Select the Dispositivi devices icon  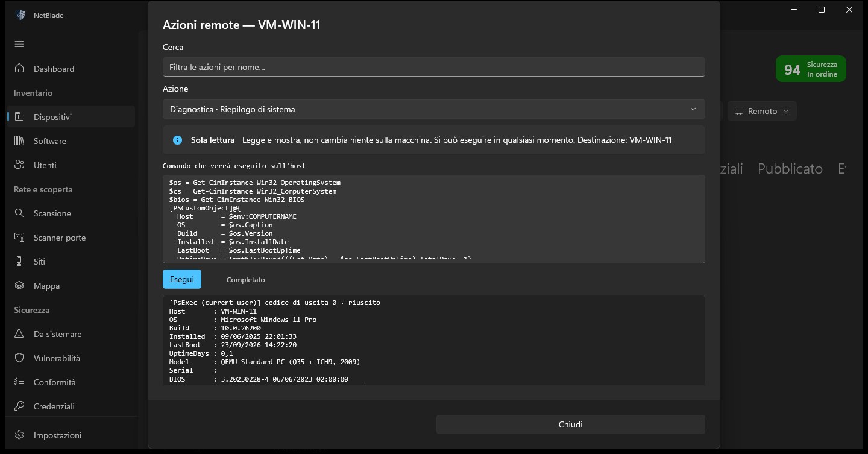click(x=19, y=116)
